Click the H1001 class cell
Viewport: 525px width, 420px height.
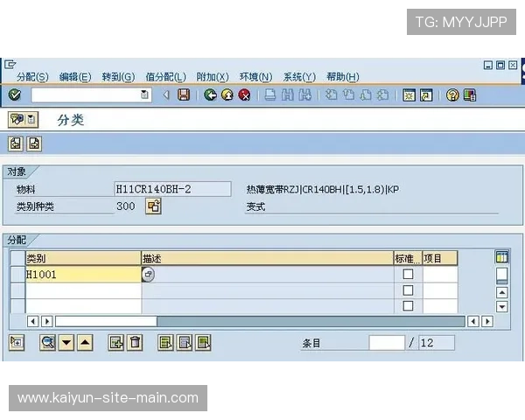[83, 275]
